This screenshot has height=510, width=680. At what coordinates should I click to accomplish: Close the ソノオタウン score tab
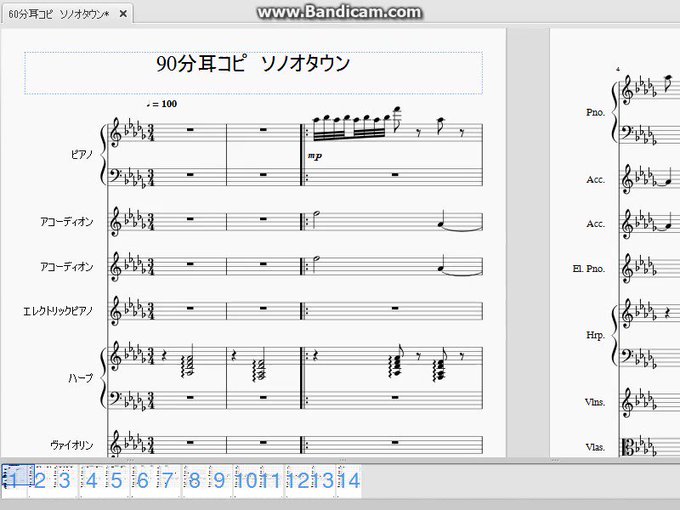pos(123,14)
